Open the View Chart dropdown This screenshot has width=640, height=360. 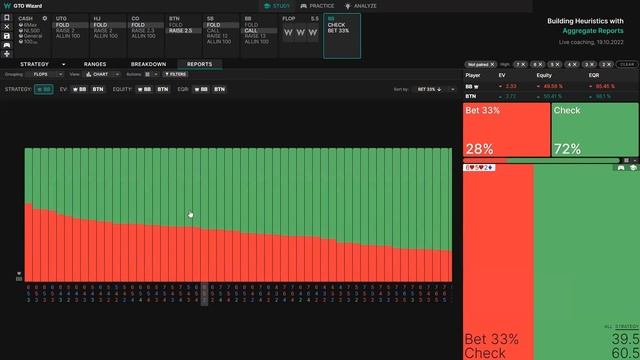(102, 74)
